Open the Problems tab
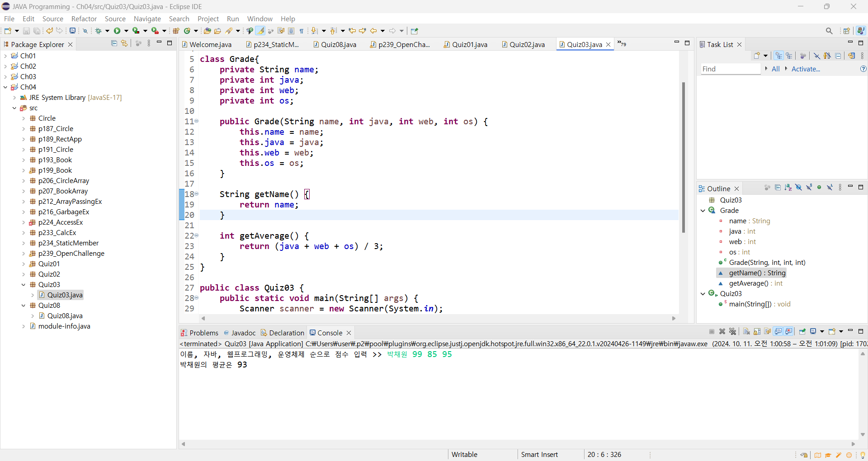868x461 pixels. pyautogui.click(x=199, y=333)
